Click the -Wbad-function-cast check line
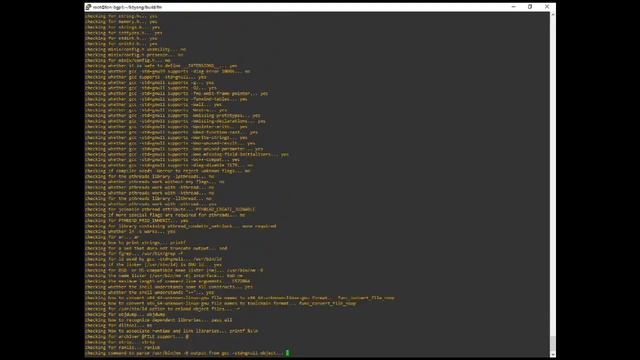 (171, 132)
